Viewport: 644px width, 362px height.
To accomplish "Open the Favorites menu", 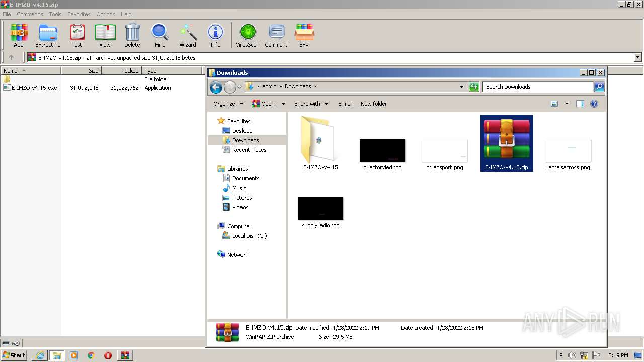I will coord(79,14).
